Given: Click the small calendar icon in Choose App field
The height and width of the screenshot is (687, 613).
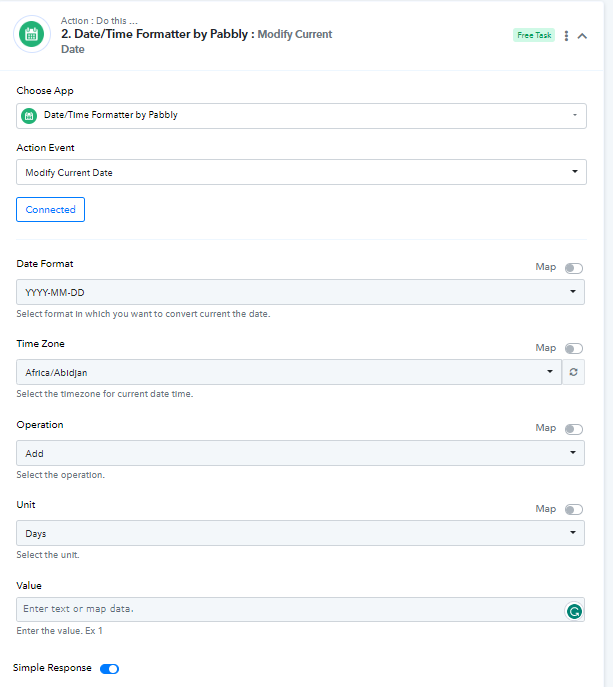Looking at the screenshot, I should click(29, 116).
